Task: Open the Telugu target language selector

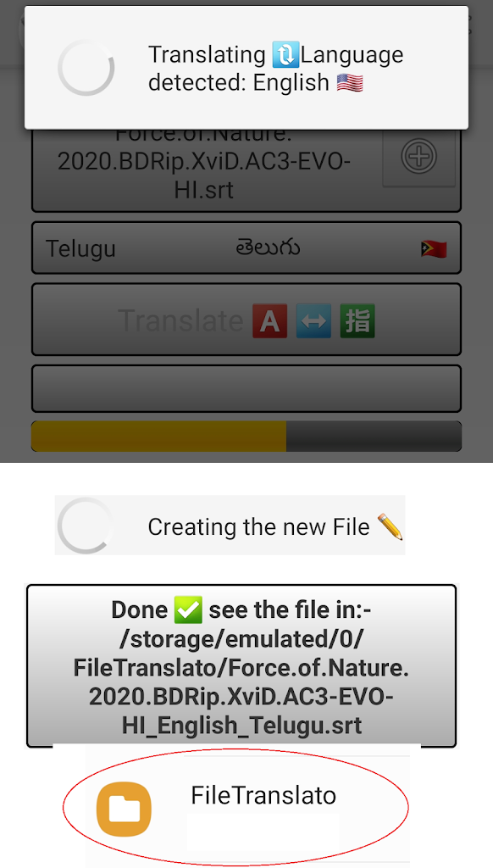Action: click(246, 248)
